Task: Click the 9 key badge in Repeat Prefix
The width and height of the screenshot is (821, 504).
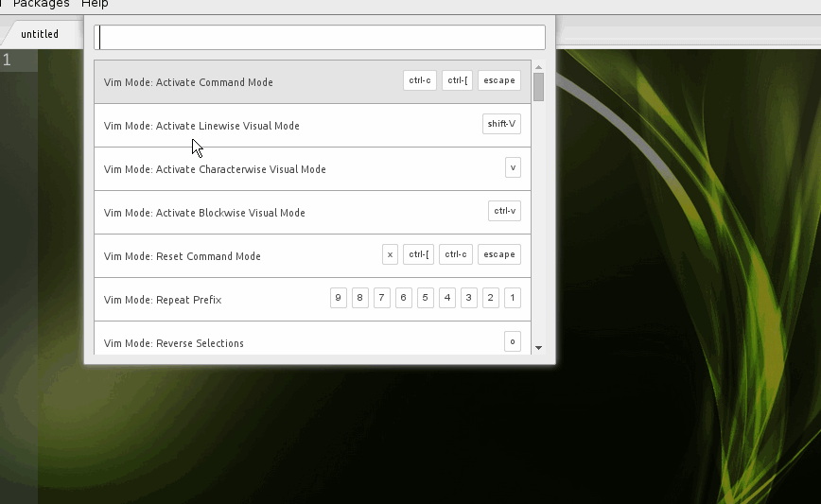Action: click(339, 298)
